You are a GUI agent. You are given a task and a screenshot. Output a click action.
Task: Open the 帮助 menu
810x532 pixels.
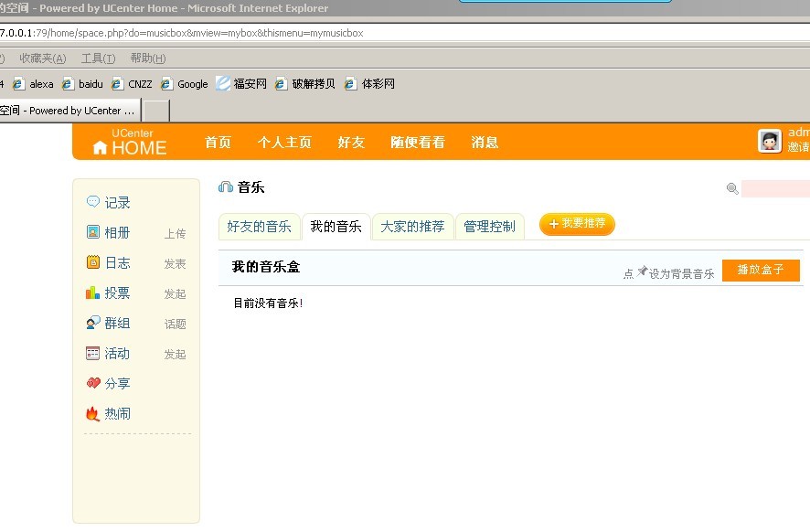[x=148, y=59]
